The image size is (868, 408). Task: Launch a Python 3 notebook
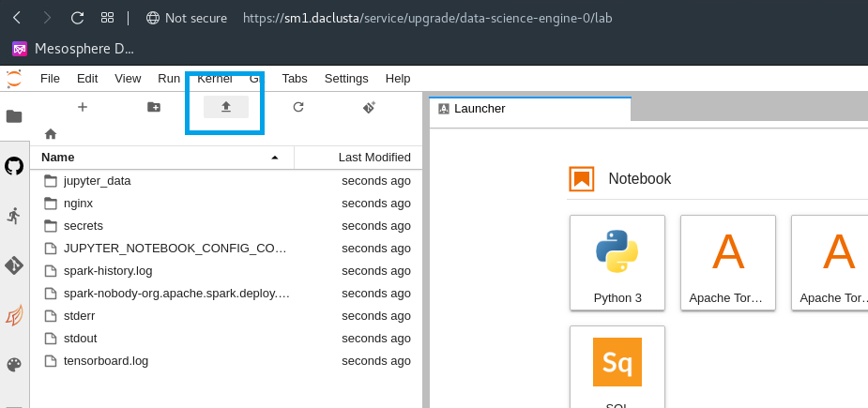pos(617,263)
